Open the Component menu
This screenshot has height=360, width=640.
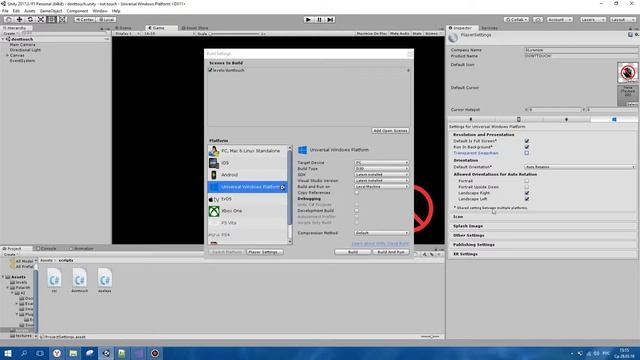(x=77, y=11)
